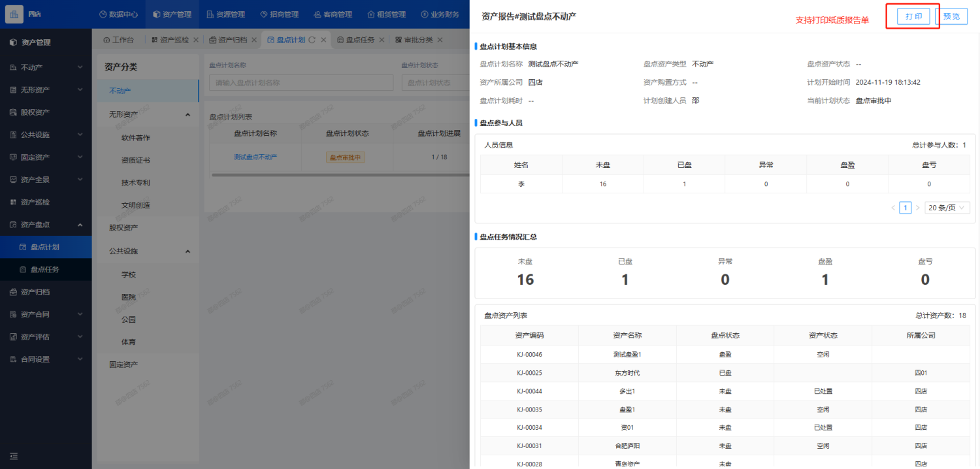Select page 1 in 人员信息 pagination

[x=905, y=208]
